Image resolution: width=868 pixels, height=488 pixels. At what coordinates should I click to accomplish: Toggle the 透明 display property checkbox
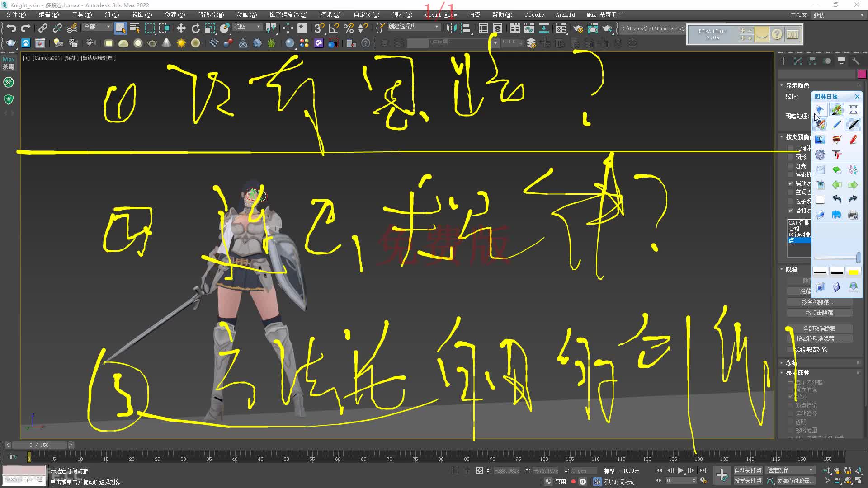791,422
